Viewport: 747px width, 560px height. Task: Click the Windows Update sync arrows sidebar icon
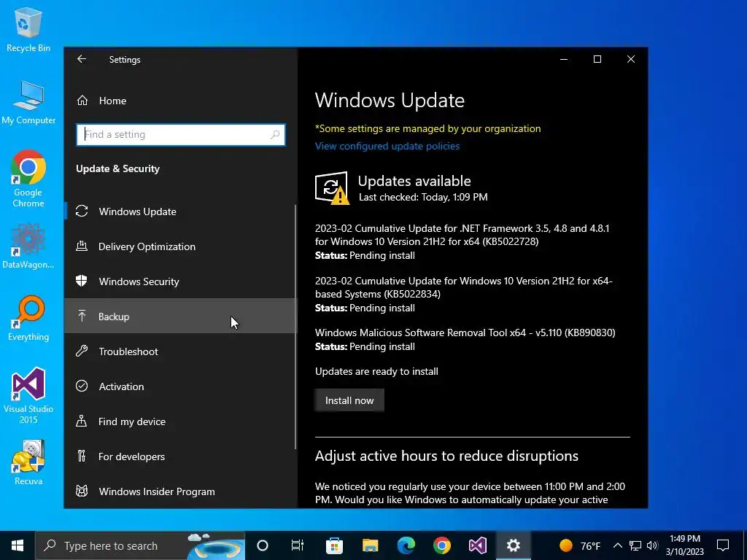click(x=82, y=211)
